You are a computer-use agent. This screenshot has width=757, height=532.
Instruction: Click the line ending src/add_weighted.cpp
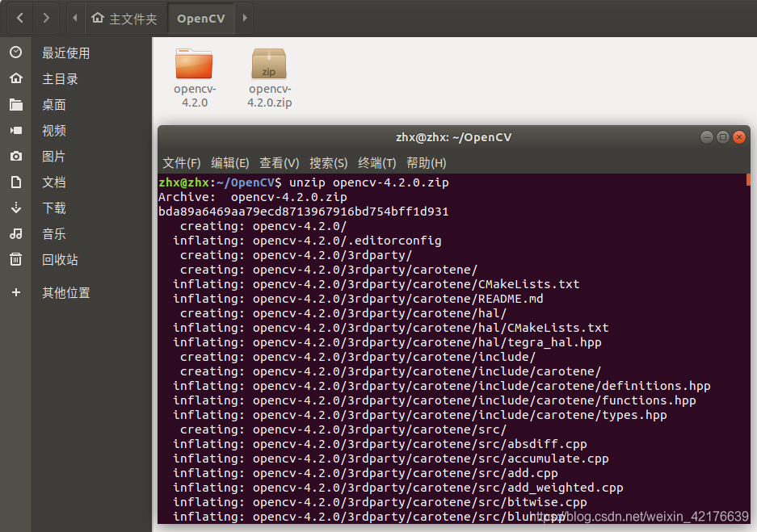click(398, 488)
